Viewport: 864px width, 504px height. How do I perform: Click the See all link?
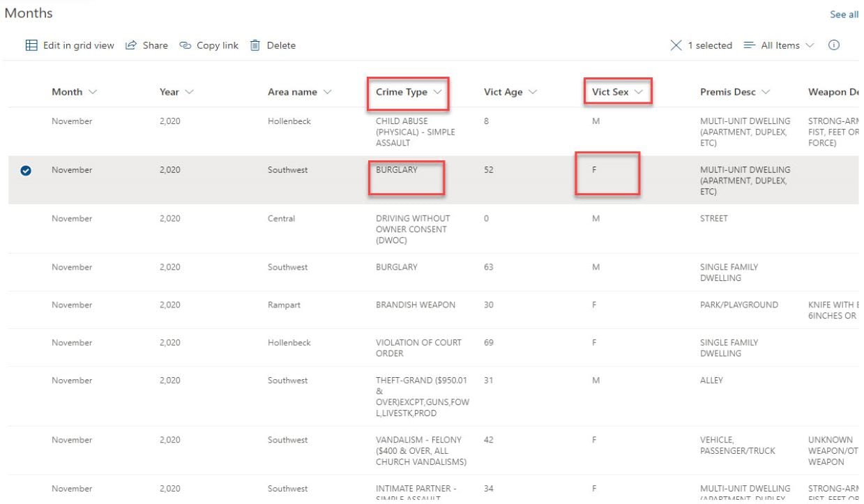[844, 15]
